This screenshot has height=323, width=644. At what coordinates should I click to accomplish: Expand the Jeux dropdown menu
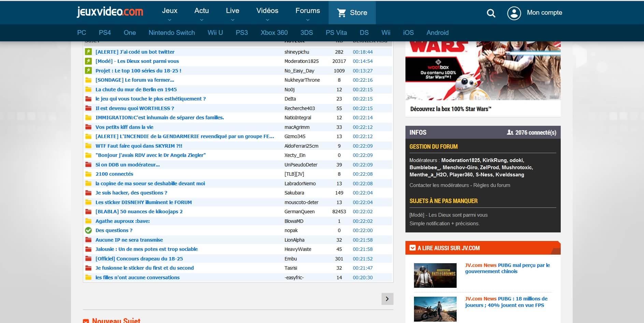(x=170, y=14)
